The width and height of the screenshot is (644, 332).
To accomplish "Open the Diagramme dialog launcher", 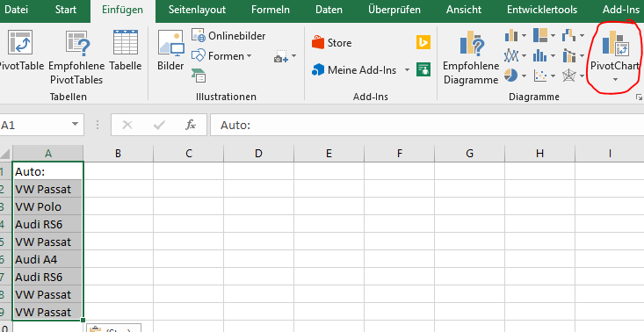I will (x=639, y=97).
